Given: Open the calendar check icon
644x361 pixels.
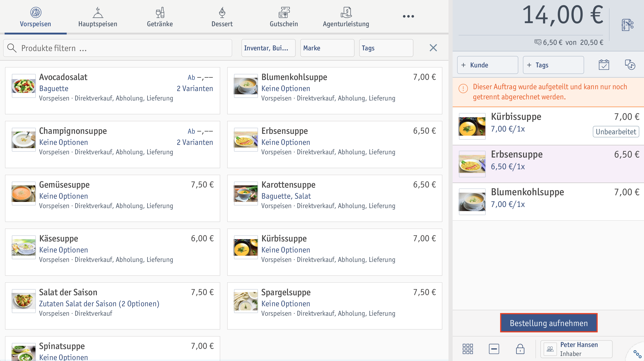Looking at the screenshot, I should click(604, 65).
